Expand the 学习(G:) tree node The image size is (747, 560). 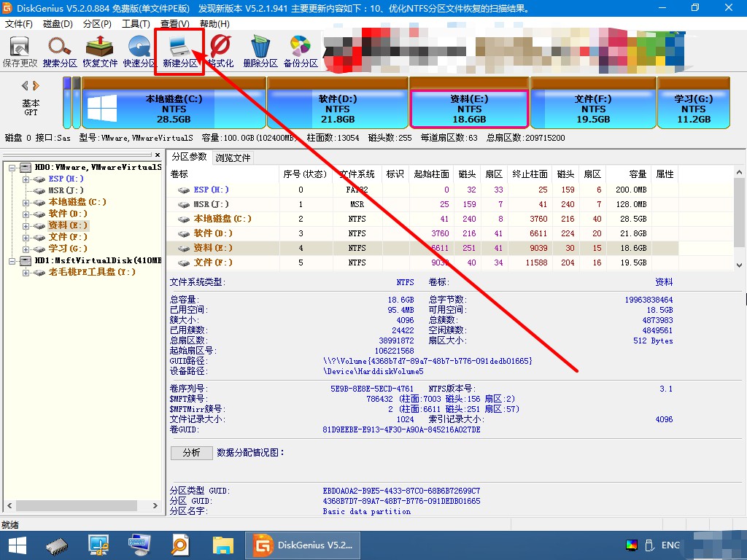tap(26, 249)
